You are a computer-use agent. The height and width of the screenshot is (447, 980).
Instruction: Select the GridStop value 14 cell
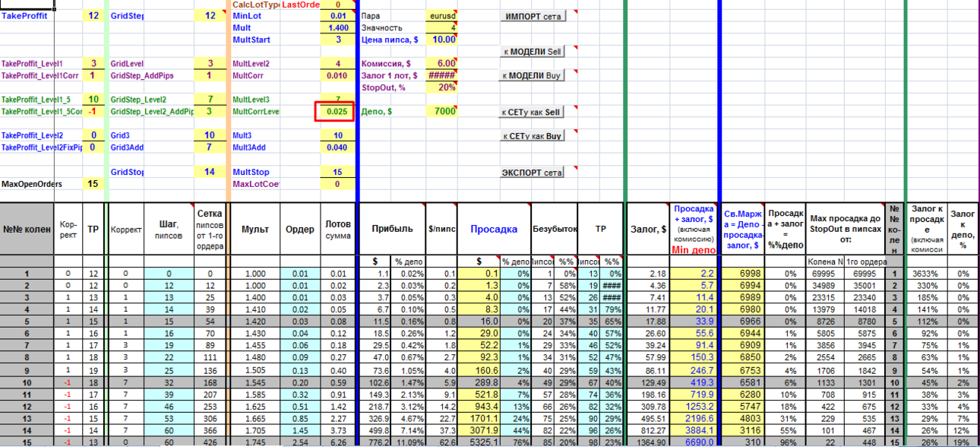click(210, 172)
